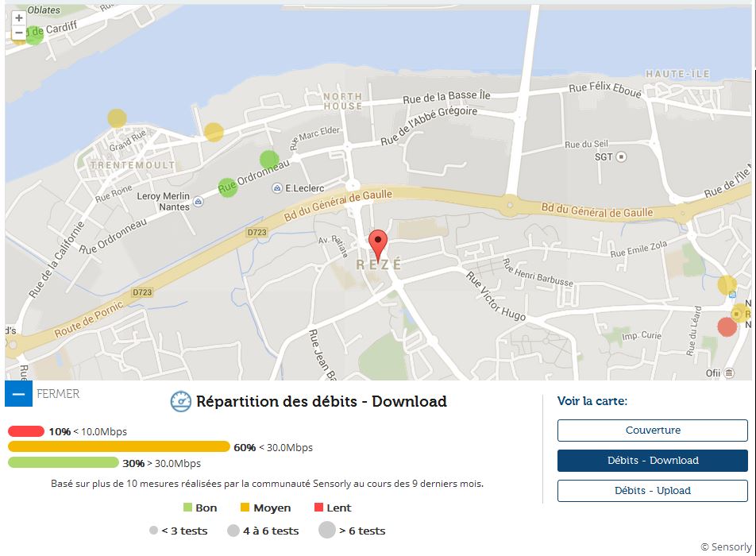Viewport: 756px width, 556px height.
Task: Click the red measurement circle on the map
Action: click(727, 326)
